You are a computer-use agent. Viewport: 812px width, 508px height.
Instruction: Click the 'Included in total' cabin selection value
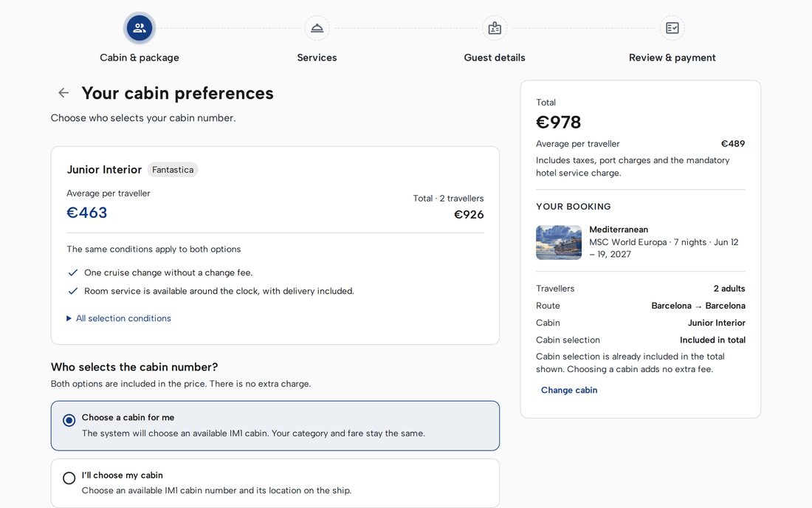[x=712, y=340]
